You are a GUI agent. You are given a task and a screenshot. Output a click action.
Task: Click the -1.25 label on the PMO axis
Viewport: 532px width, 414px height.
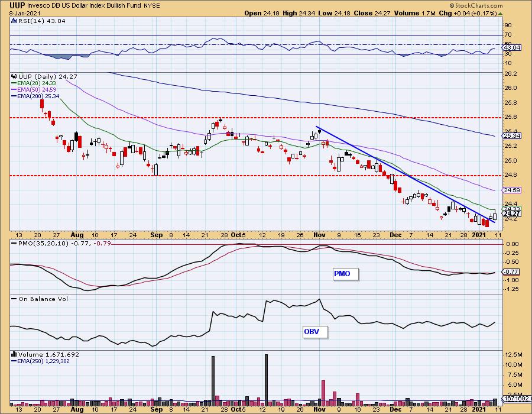[511, 289]
